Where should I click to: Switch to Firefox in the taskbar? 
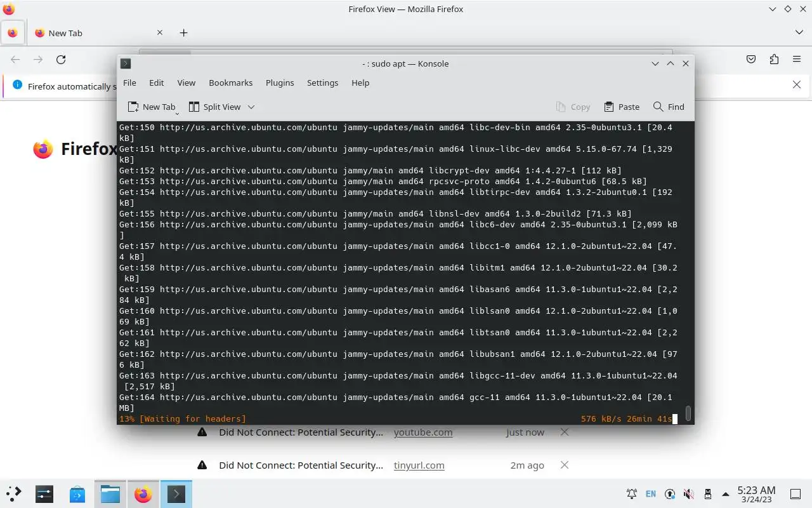[143, 493]
